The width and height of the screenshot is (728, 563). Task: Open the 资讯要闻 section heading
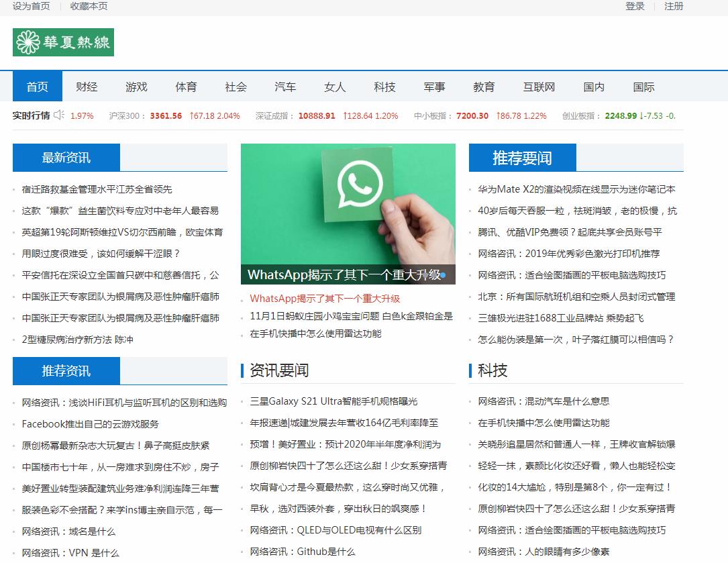click(x=279, y=370)
